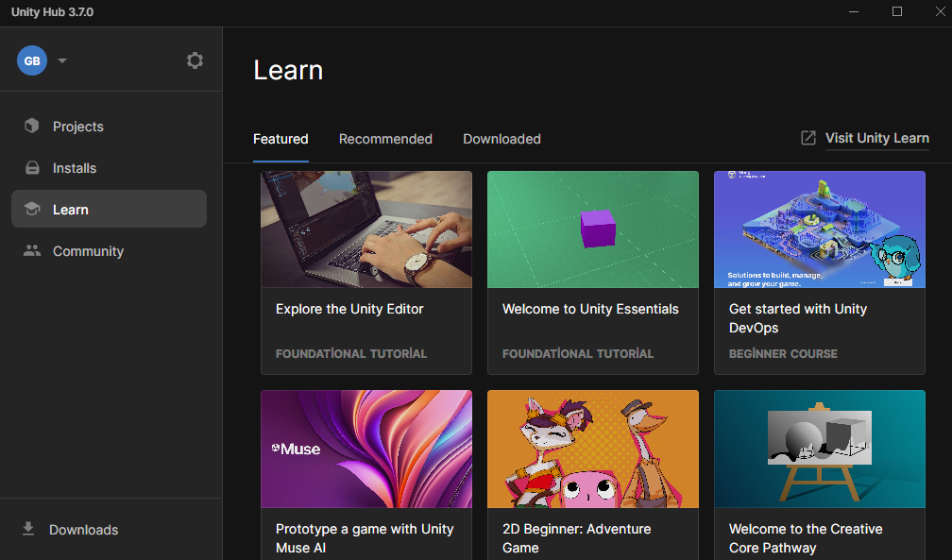952x560 pixels.
Task: Open the Explore the Unity Editor tutorial thumbnail
Action: pyautogui.click(x=366, y=229)
